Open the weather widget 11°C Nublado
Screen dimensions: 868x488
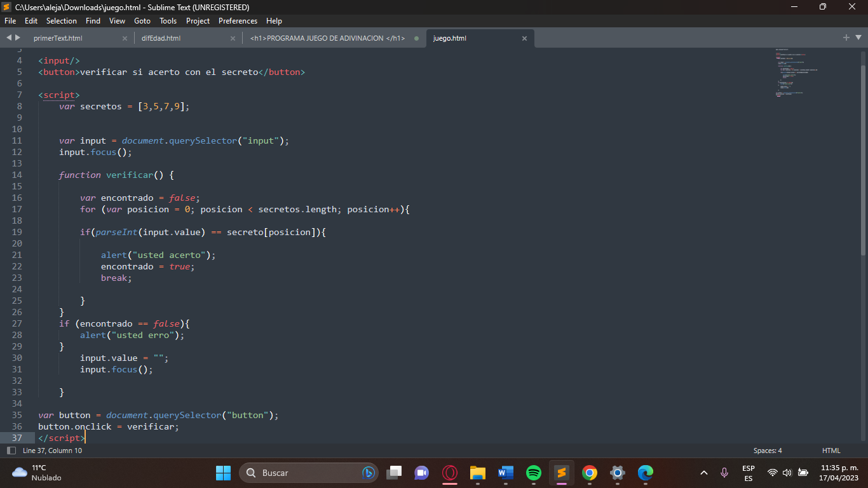click(x=37, y=473)
